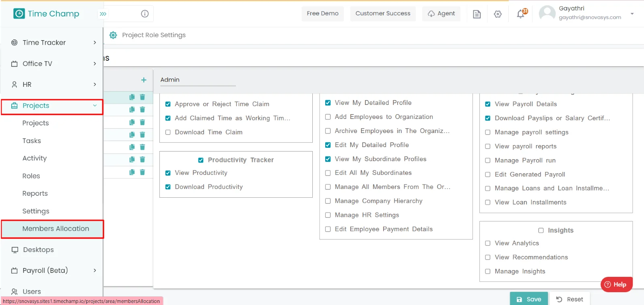644x305 pixels.
Task: Collapse the Projects menu chevron
Action: (x=95, y=106)
